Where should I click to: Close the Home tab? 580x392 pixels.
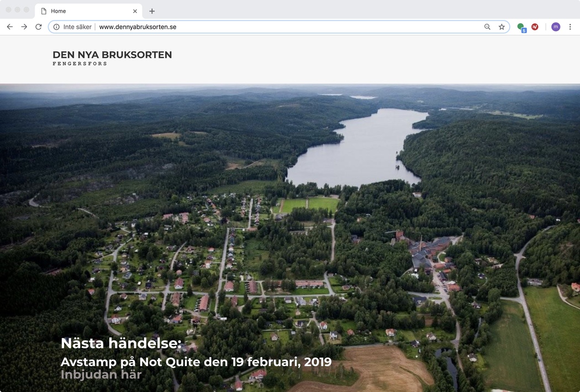135,11
